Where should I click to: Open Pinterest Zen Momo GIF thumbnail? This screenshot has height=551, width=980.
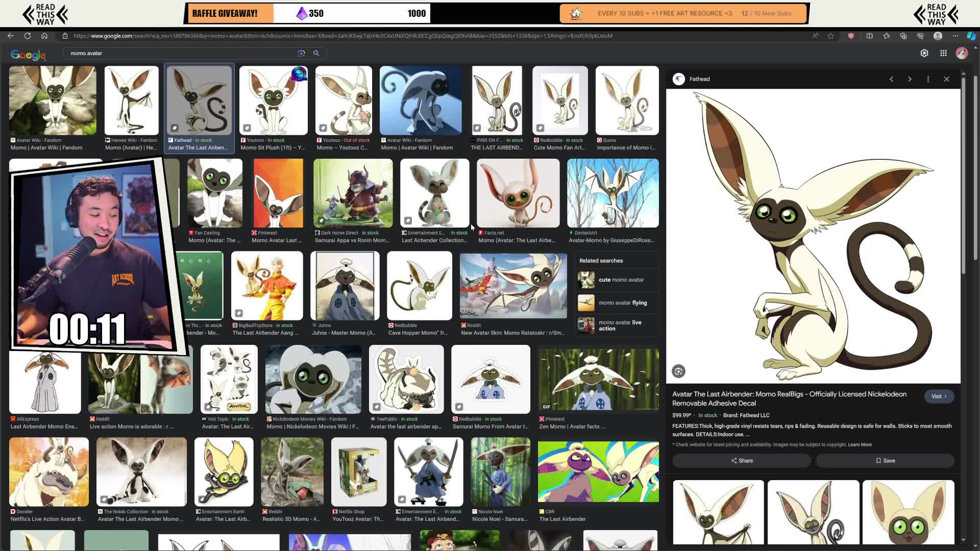598,380
